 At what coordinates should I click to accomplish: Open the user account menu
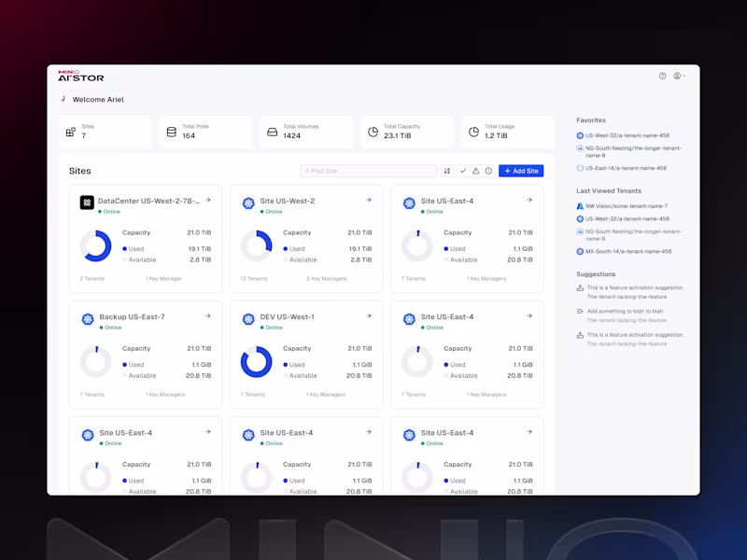tap(679, 76)
